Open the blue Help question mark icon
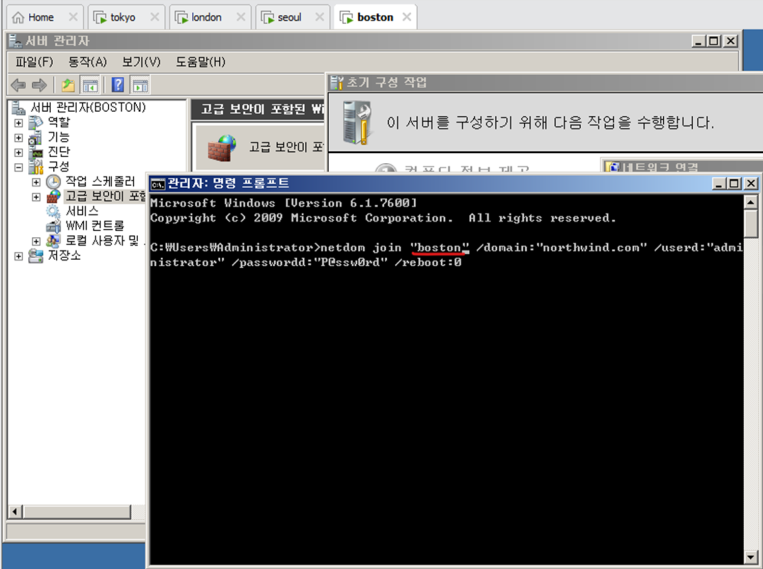Screen dimensions: 763x569 pos(118,85)
